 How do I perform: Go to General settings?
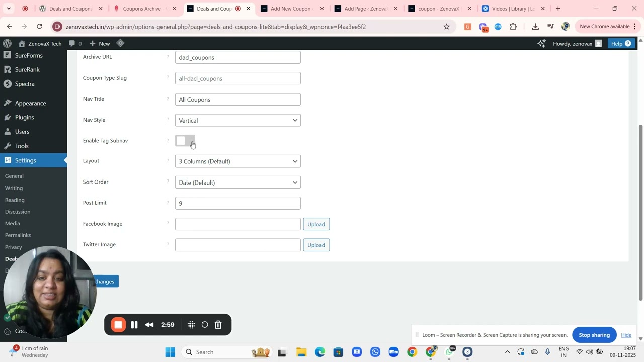(x=14, y=176)
